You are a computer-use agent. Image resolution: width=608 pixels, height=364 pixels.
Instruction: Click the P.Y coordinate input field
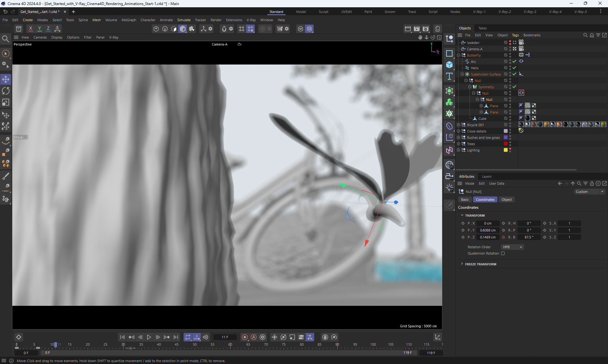(488, 230)
